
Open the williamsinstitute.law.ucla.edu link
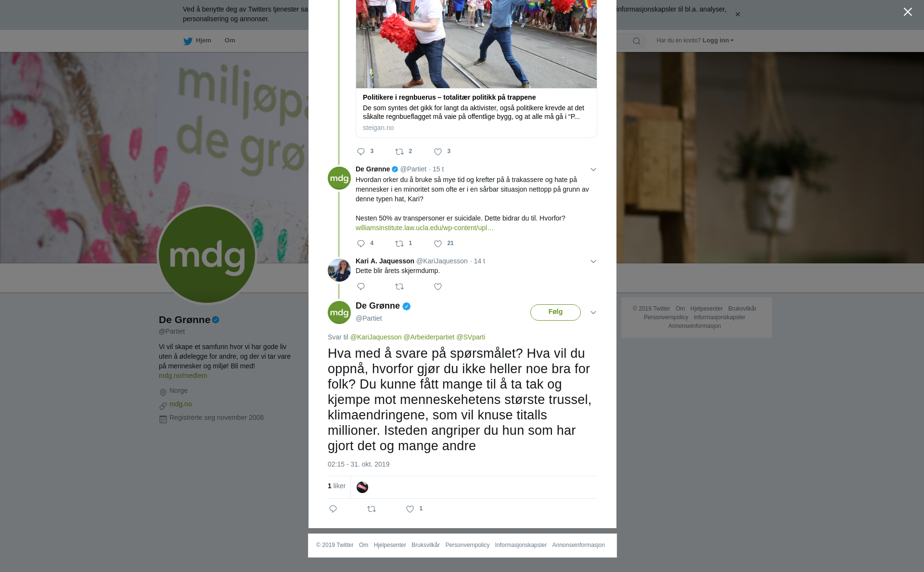[424, 228]
